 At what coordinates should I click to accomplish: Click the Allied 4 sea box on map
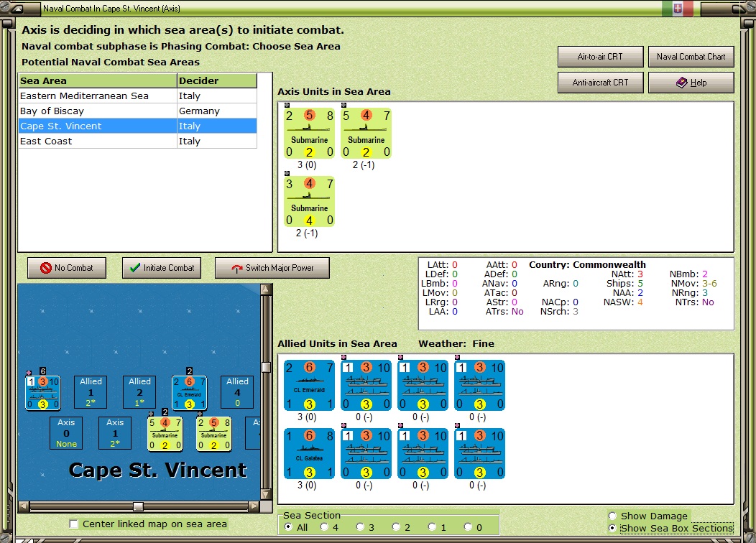point(237,392)
